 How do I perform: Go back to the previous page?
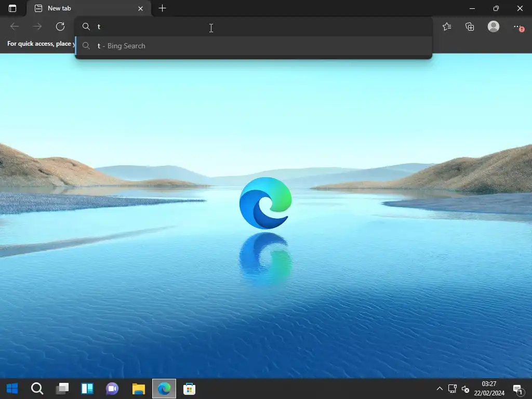click(x=15, y=26)
